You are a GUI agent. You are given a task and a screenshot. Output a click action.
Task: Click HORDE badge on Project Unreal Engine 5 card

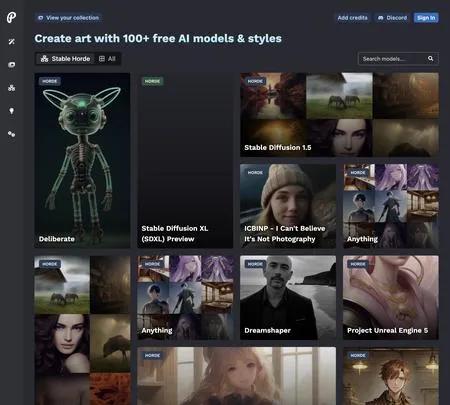358,264
